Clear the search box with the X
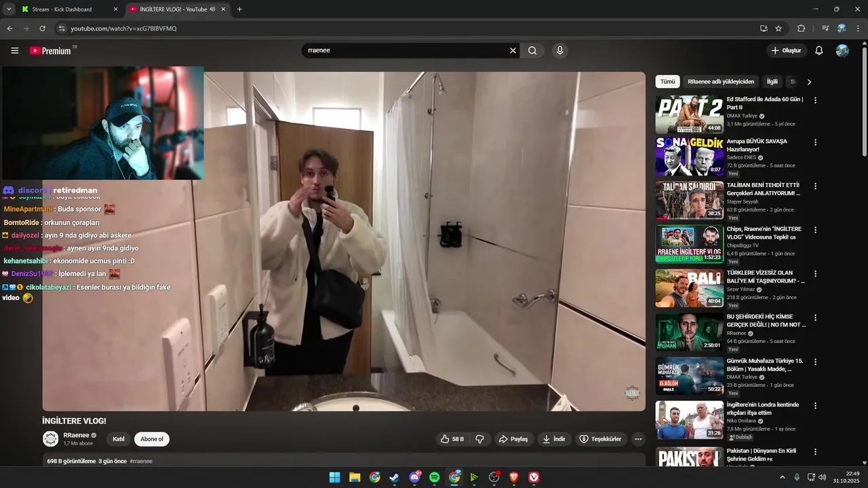Image resolution: width=868 pixels, height=488 pixels. pos(513,50)
